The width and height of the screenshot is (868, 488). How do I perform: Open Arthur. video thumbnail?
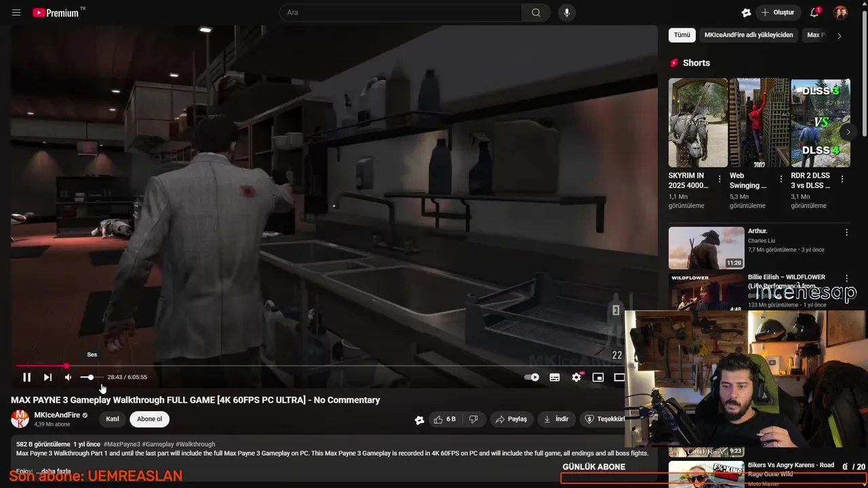tap(706, 248)
